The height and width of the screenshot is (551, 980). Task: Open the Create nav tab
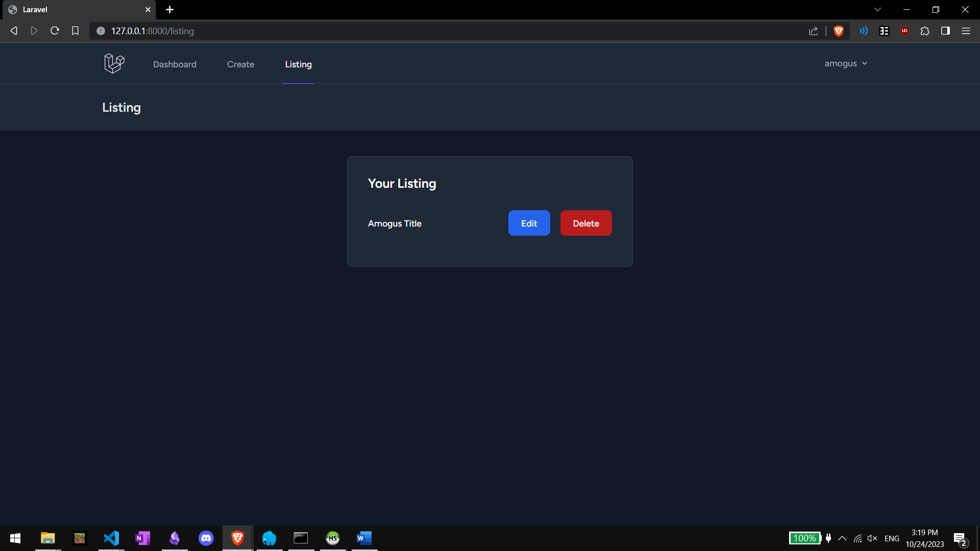coord(240,64)
